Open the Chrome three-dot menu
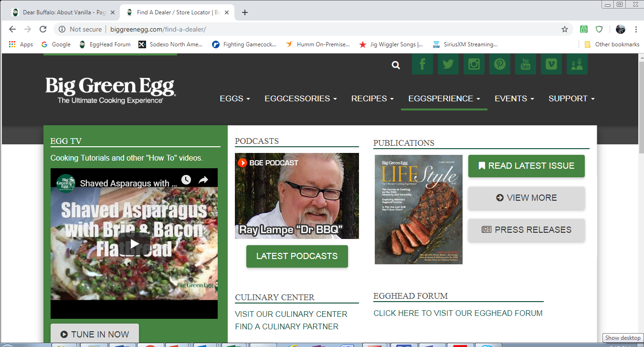644x347 pixels. pyautogui.click(x=636, y=29)
